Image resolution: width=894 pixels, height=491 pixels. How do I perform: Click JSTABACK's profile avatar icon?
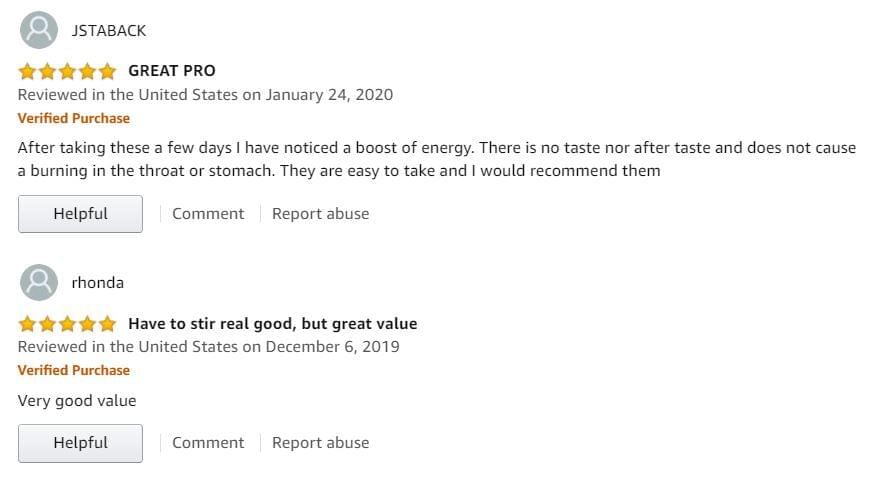(x=39, y=30)
